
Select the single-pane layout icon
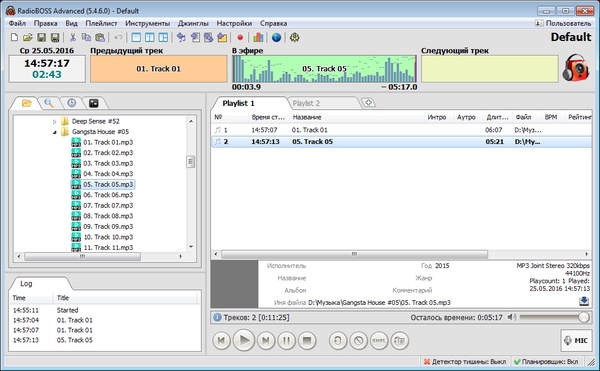pos(136,37)
